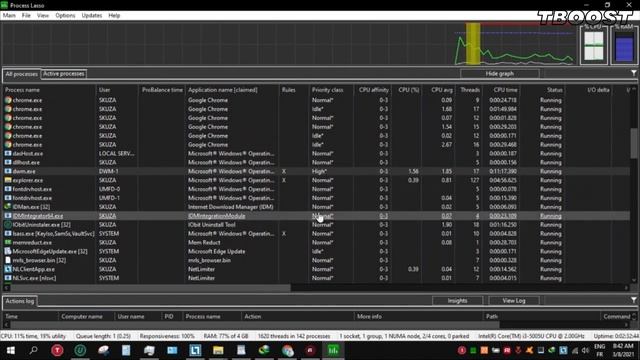Click the vertical scrollbar of process list

(x=634, y=143)
